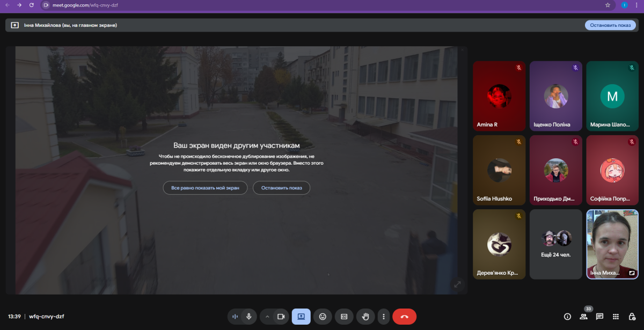Open the emoji reactions panel
644x330 pixels.
[x=323, y=317]
